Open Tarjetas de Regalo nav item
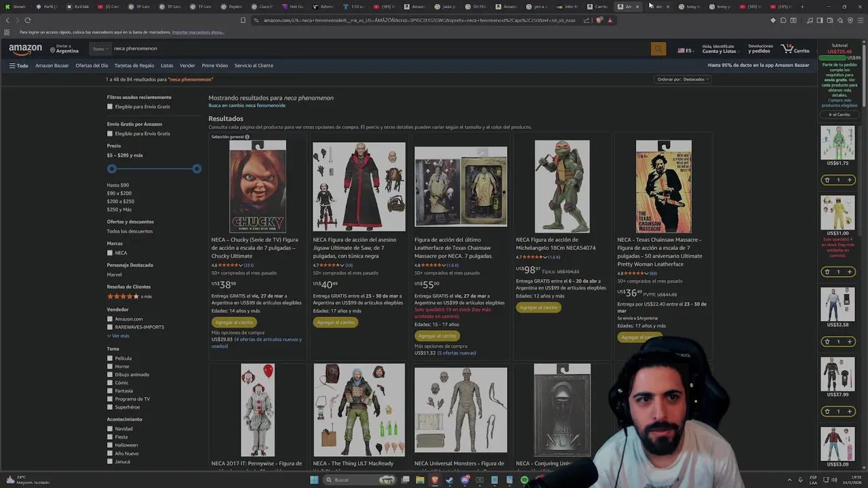 [x=134, y=66]
